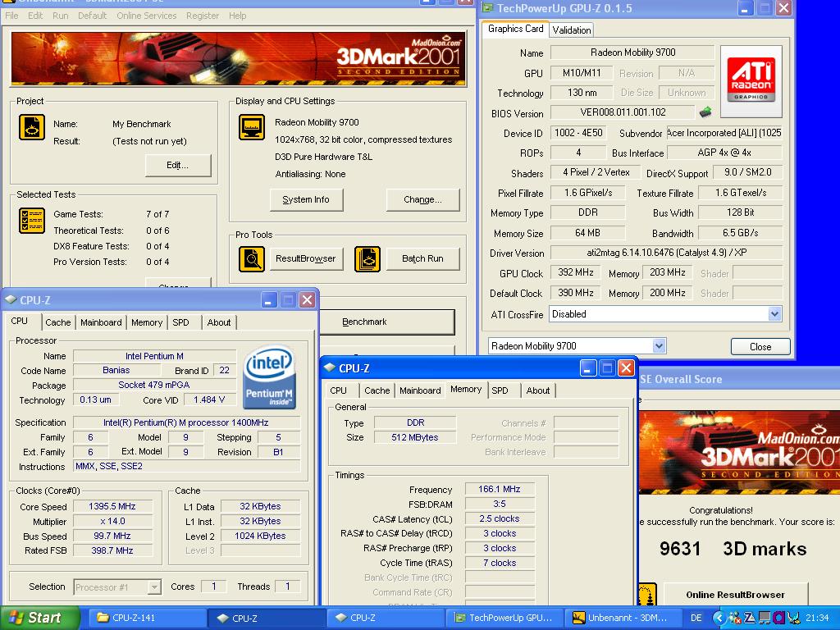Click the Project benchmark icon in 3DMark
The image size is (840, 630).
(32, 127)
